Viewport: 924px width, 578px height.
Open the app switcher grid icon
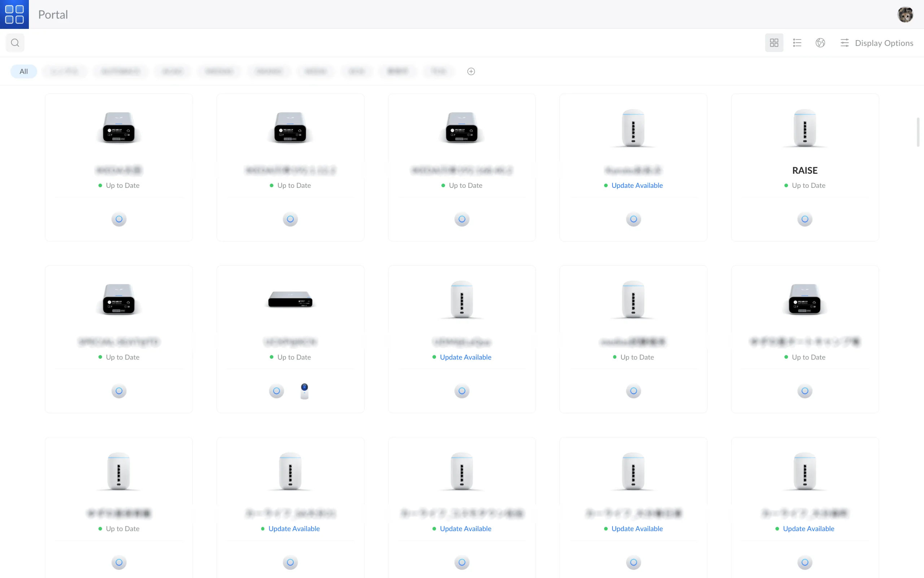[14, 14]
